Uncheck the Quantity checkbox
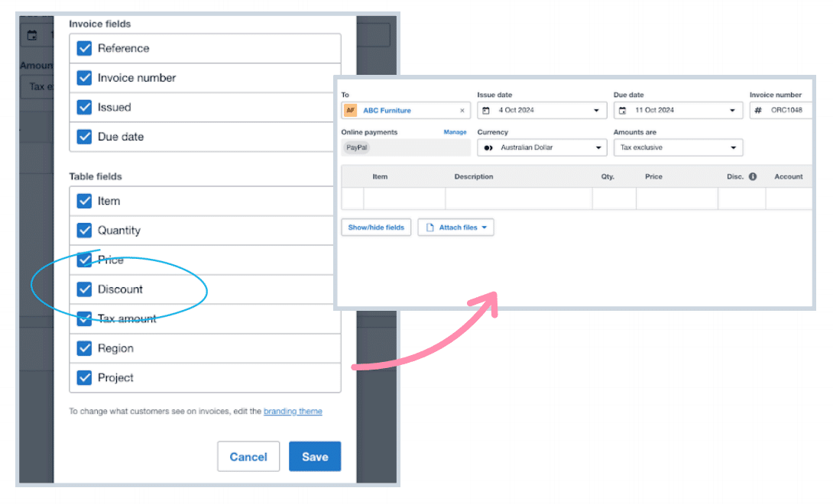The image size is (833, 504). tap(85, 231)
